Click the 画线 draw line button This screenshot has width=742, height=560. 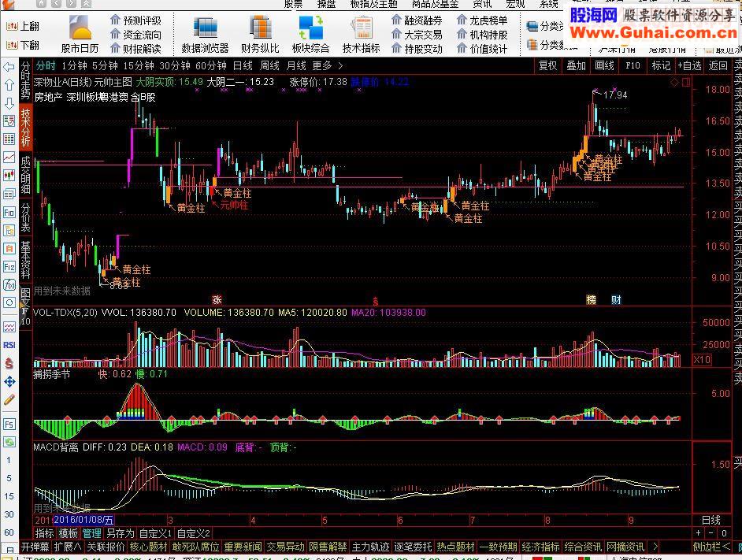(604, 66)
